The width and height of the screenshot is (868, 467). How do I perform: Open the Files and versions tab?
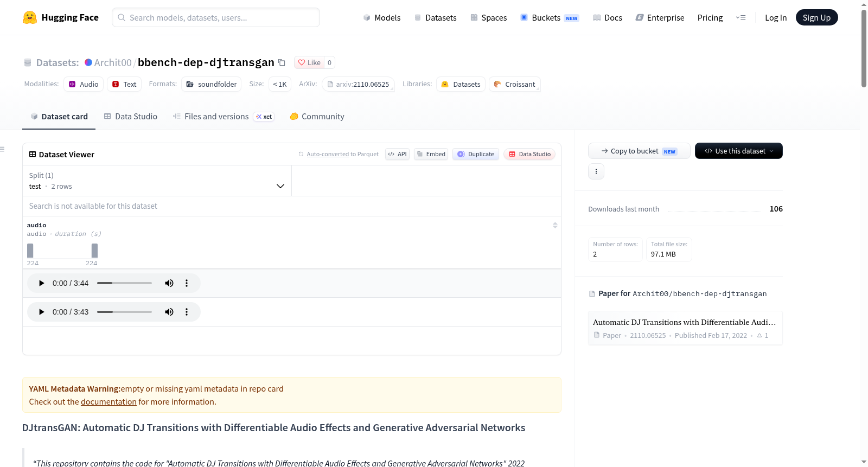(224, 117)
